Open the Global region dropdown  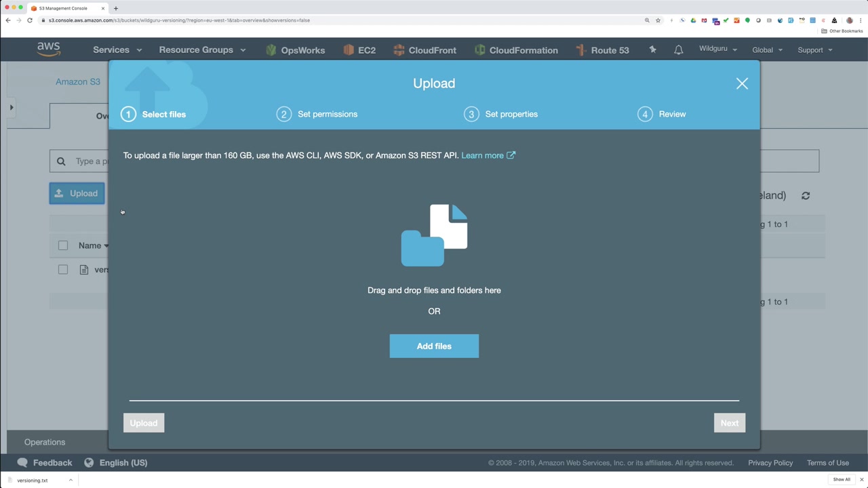pos(767,50)
